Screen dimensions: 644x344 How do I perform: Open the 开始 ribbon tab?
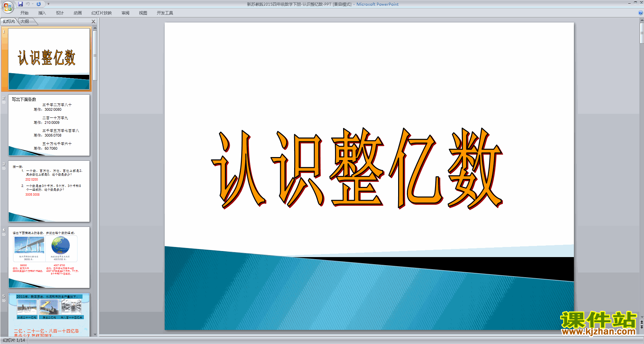pos(24,13)
